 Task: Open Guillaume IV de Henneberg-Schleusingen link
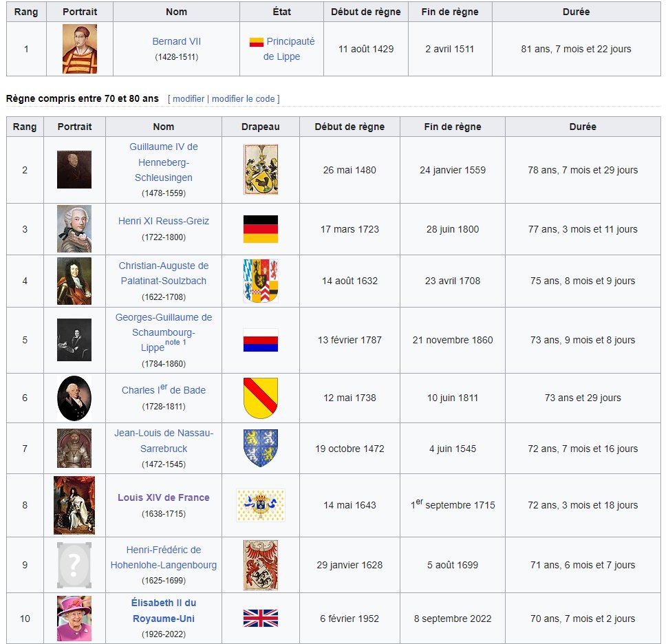[x=164, y=162]
